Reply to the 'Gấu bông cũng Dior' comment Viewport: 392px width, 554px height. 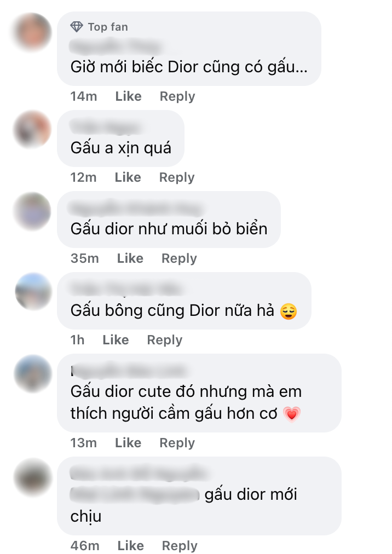pos(164,339)
